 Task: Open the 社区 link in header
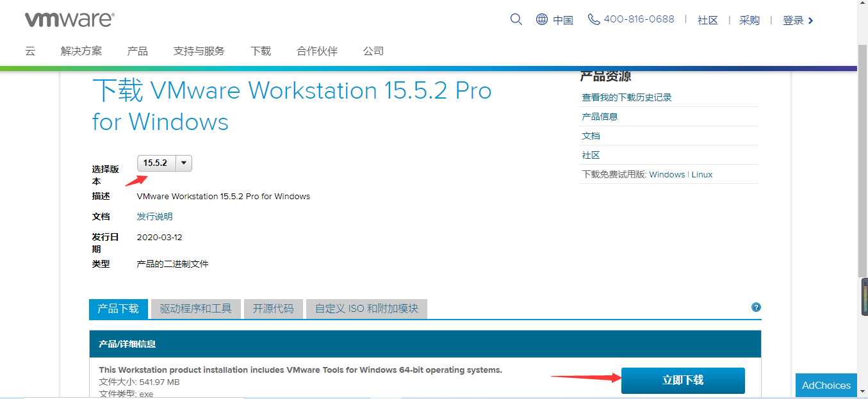pyautogui.click(x=708, y=20)
